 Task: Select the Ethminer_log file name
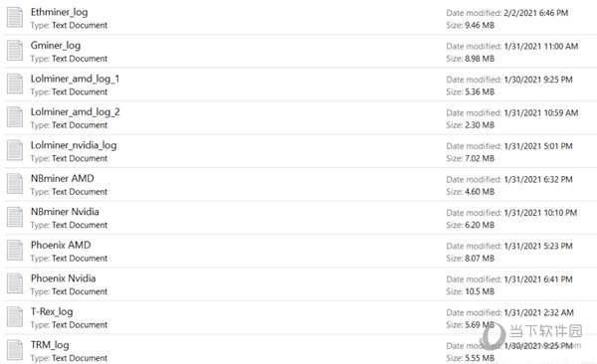59,12
